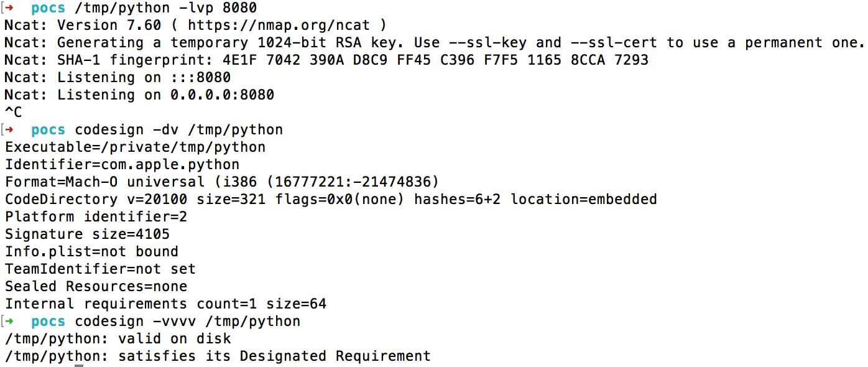Screen dimensions: 868x367
Task: Click the "Signature size=4105" line
Action: [87, 235]
